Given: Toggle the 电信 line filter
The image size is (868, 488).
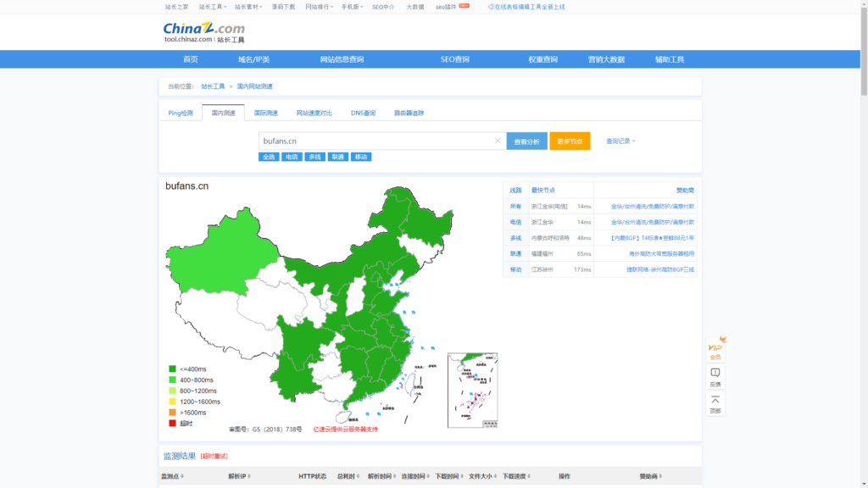Looking at the screenshot, I should click(x=292, y=157).
